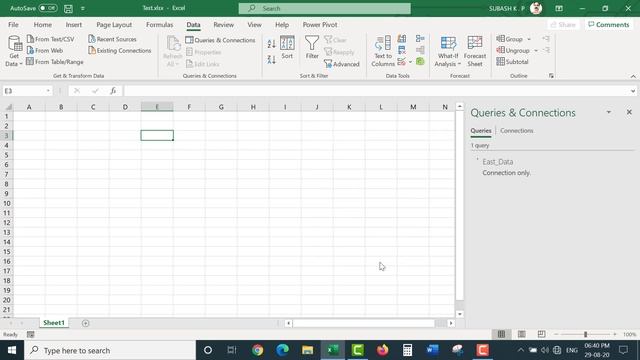
Task: Click the Remove Duplicates icon
Action: pyautogui.click(x=402, y=50)
